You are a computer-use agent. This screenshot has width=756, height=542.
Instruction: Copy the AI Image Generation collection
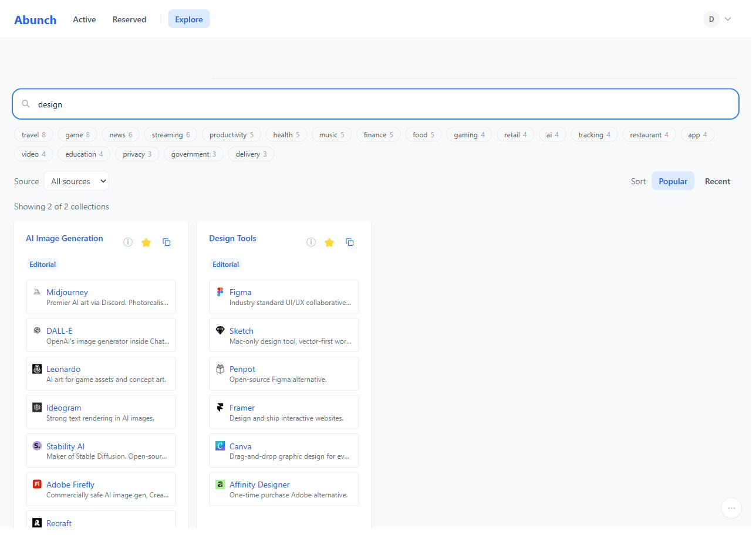(x=167, y=242)
